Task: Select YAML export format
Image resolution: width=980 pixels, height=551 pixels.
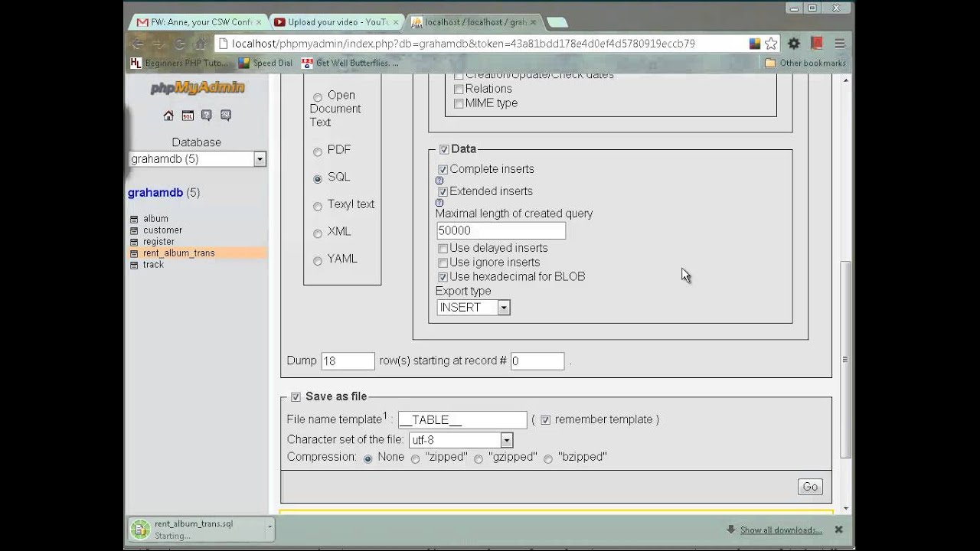Action: coord(318,261)
